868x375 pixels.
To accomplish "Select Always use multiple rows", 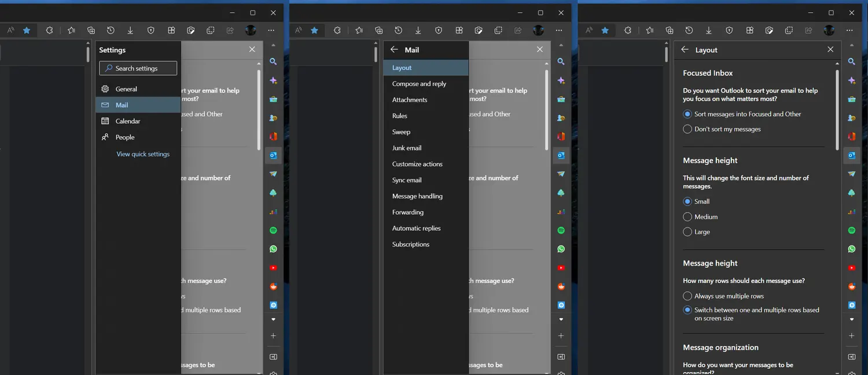I will point(687,296).
